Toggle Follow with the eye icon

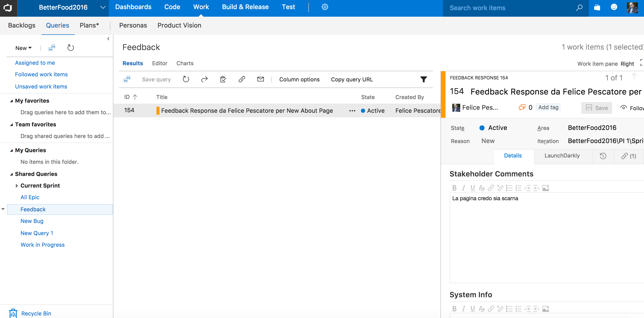coord(623,108)
